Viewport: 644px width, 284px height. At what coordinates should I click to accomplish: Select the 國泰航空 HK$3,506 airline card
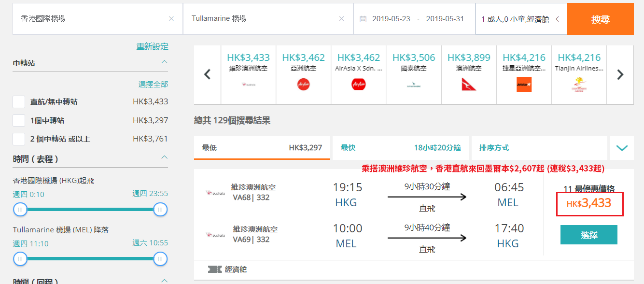tap(414, 74)
